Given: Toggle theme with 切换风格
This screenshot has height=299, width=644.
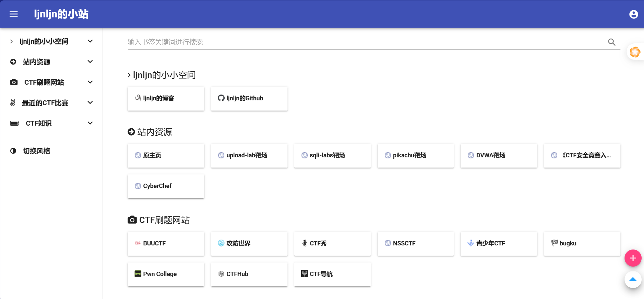Looking at the screenshot, I should (51, 151).
